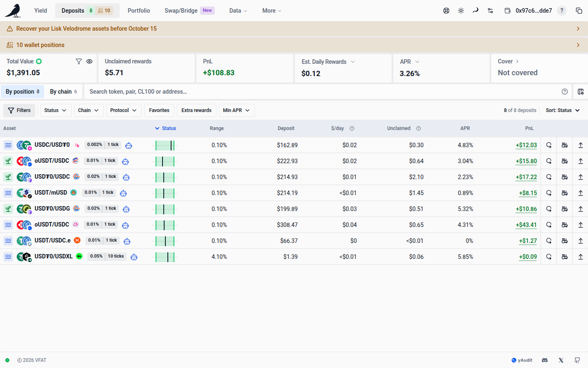Open X (Twitter) link in footer
Screen dimensions: 588x368
[561, 360]
